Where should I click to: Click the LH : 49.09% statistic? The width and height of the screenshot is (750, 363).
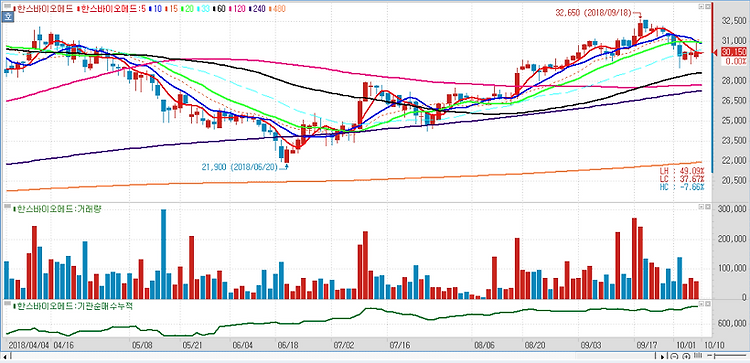tap(682, 171)
